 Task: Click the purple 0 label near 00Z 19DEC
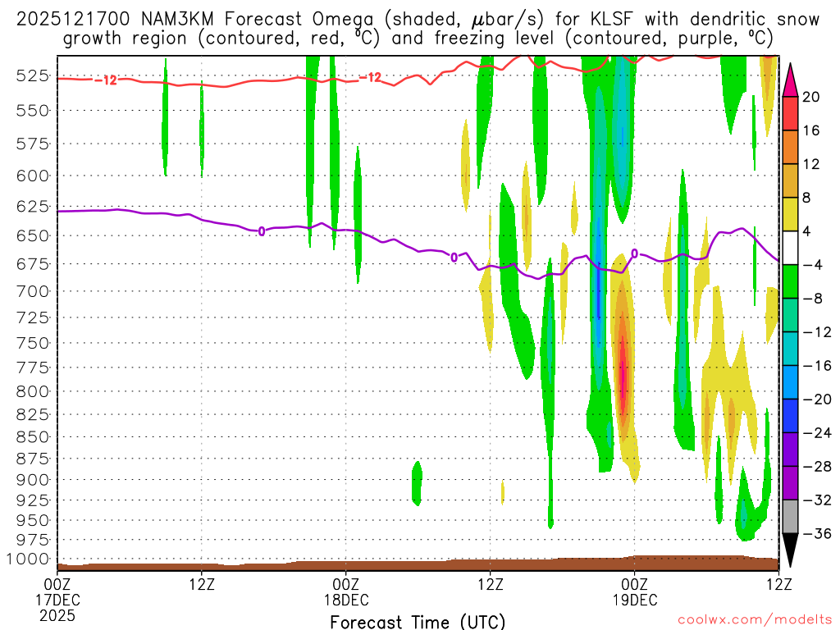(x=634, y=253)
